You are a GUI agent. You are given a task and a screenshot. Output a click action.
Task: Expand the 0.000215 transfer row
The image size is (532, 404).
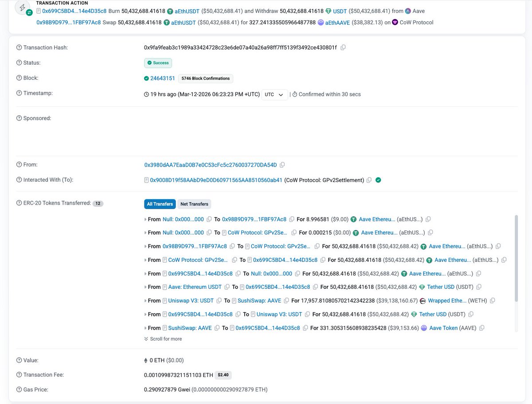pyautogui.click(x=145, y=233)
